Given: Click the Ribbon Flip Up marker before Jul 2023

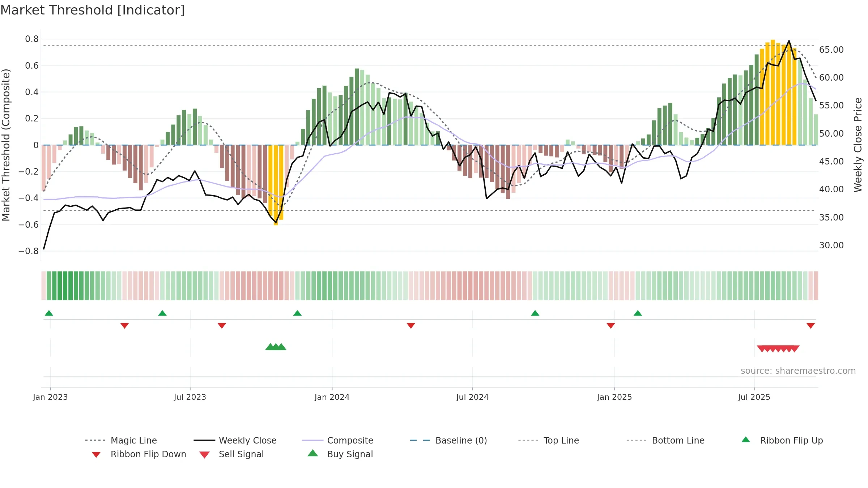Looking at the screenshot, I should coord(162,313).
